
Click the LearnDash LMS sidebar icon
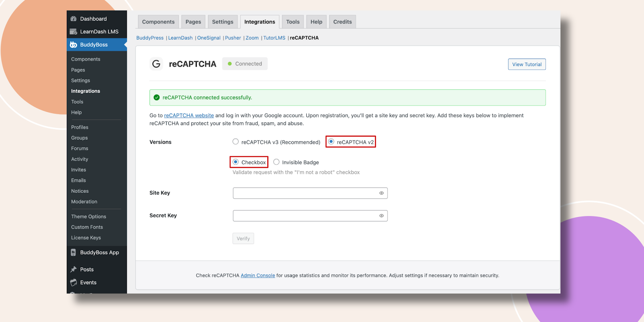click(73, 32)
